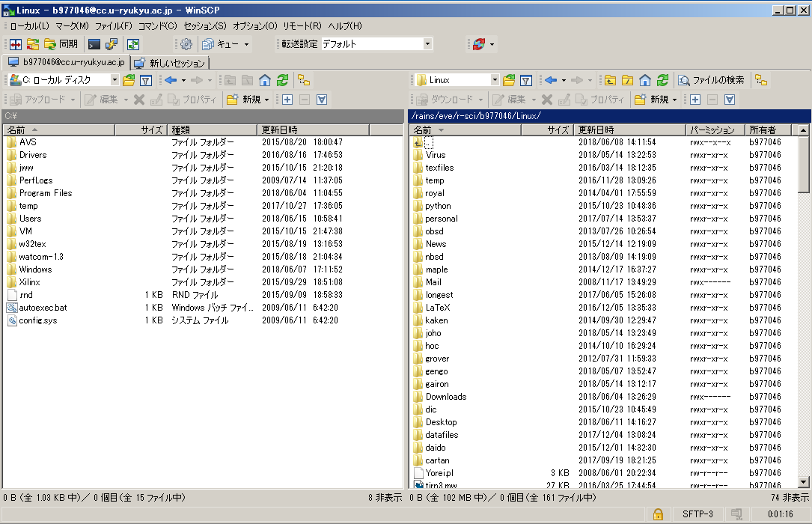This screenshot has width=812, height=524.
Task: Go to remote root directory icon
Action: pos(627,80)
